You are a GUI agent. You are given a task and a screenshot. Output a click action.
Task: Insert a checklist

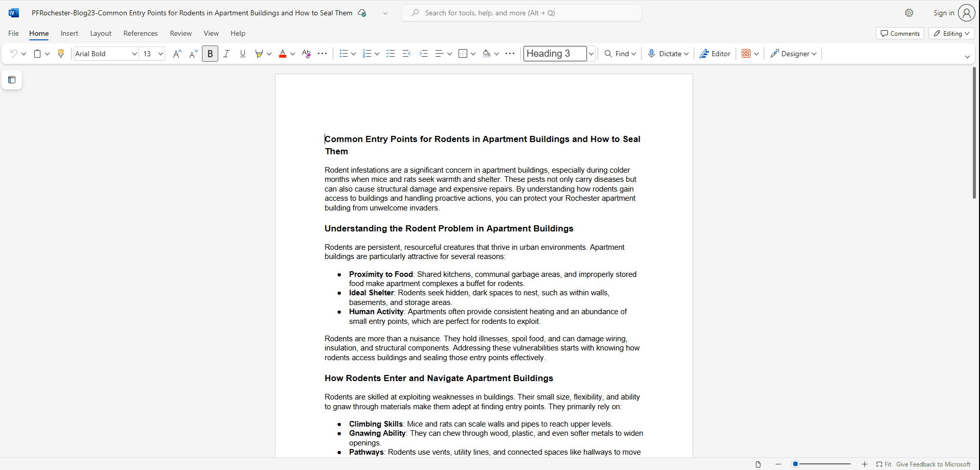391,54
